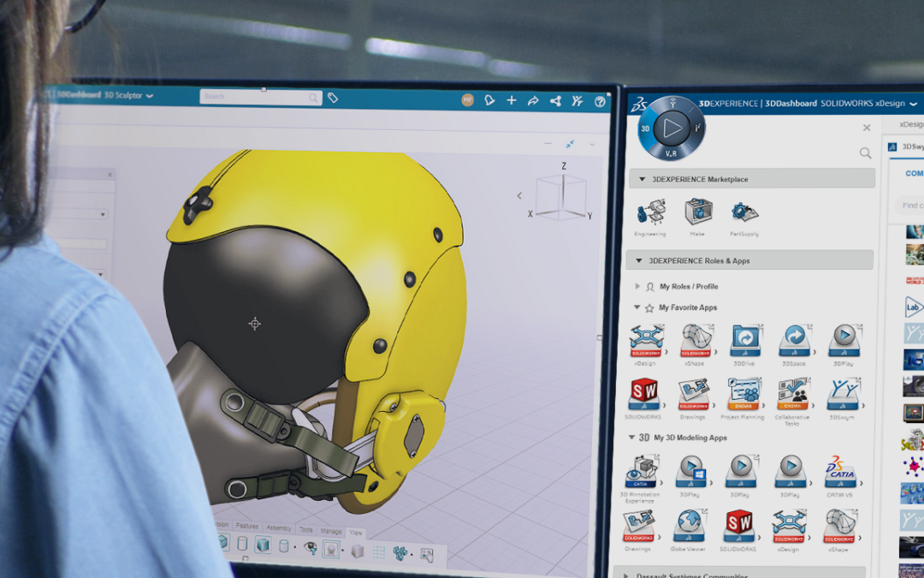
Task: Launch xDesign in My Favorite Apps
Action: [x=646, y=341]
